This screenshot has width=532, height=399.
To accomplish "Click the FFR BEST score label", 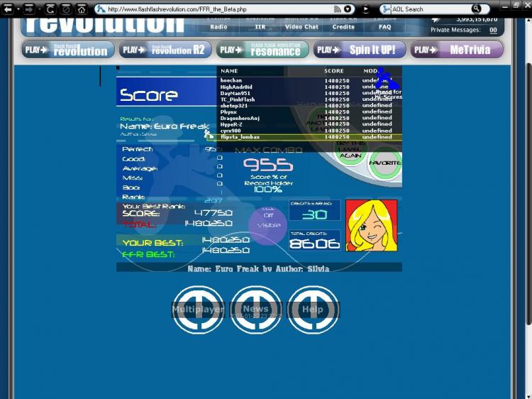I will (148, 254).
